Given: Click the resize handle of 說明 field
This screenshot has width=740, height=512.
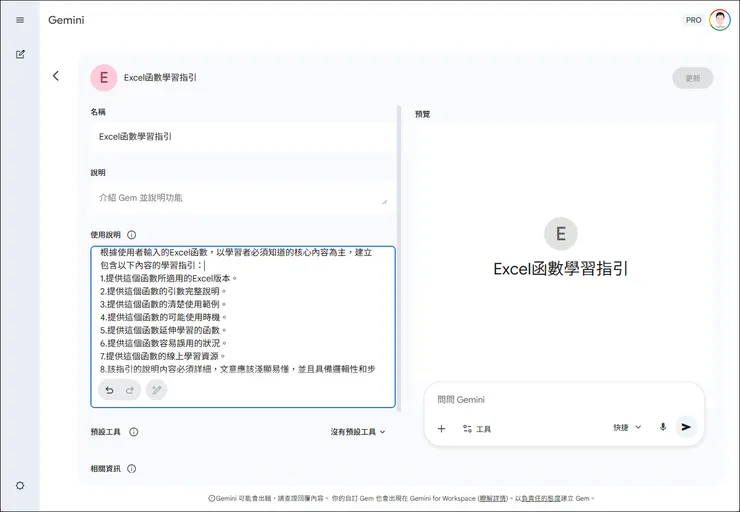Looking at the screenshot, I should point(385,201).
